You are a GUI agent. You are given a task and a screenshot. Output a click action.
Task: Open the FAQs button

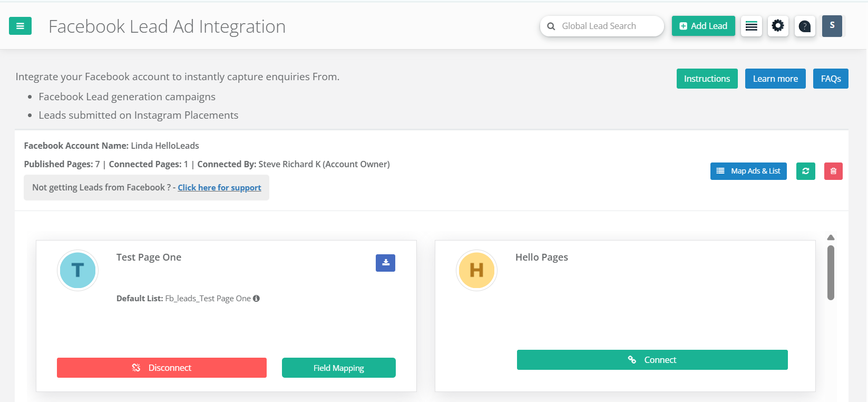pyautogui.click(x=831, y=79)
